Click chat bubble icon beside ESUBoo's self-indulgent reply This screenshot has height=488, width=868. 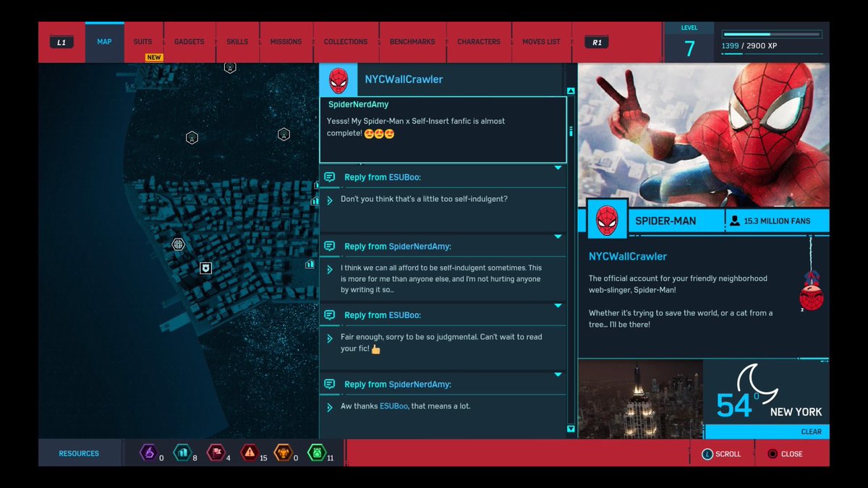click(x=329, y=177)
